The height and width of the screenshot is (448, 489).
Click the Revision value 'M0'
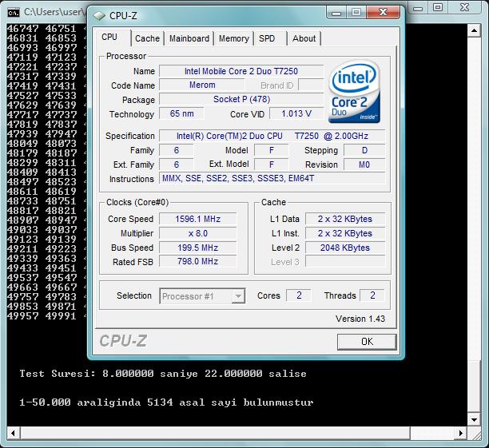tap(364, 165)
